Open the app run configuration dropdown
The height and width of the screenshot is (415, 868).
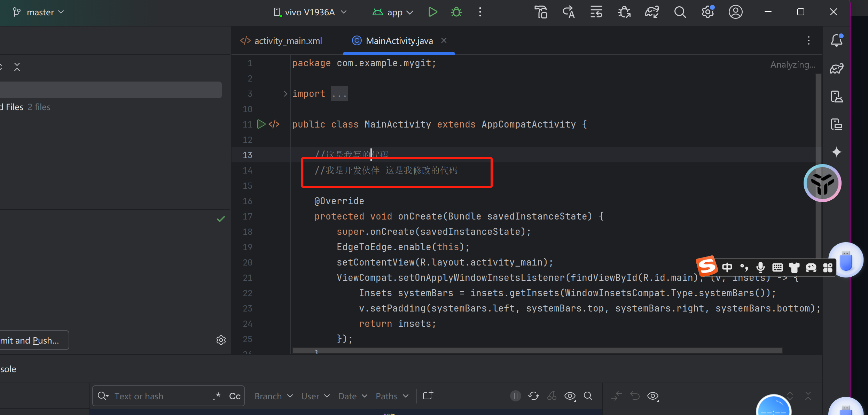pyautogui.click(x=393, y=12)
